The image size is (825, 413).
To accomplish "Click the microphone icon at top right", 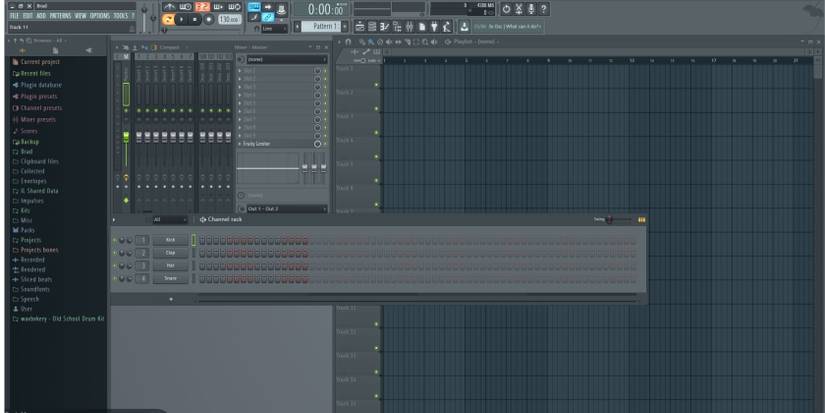I will (x=531, y=9).
